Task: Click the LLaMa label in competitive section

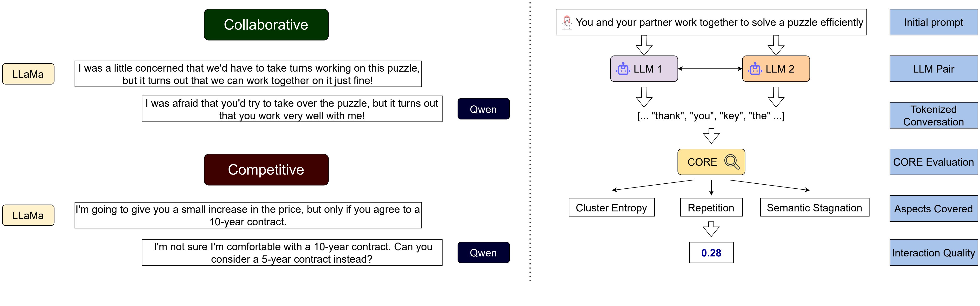Action: (x=28, y=215)
